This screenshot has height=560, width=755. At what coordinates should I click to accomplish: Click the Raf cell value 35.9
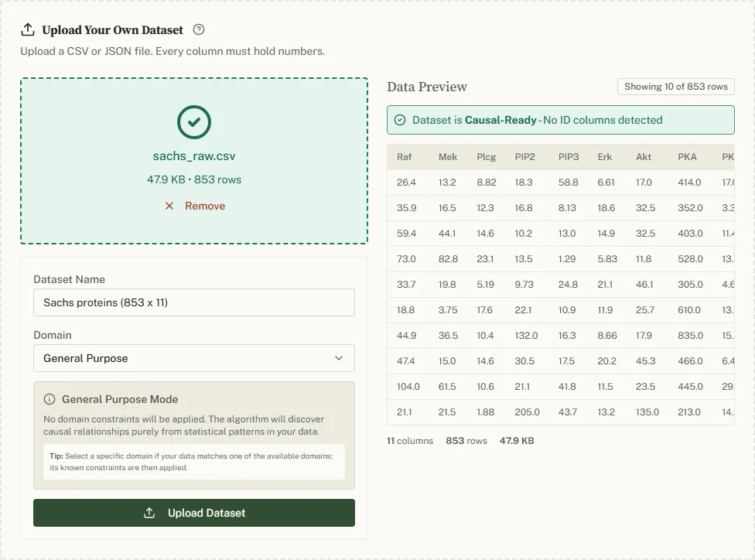(x=407, y=208)
